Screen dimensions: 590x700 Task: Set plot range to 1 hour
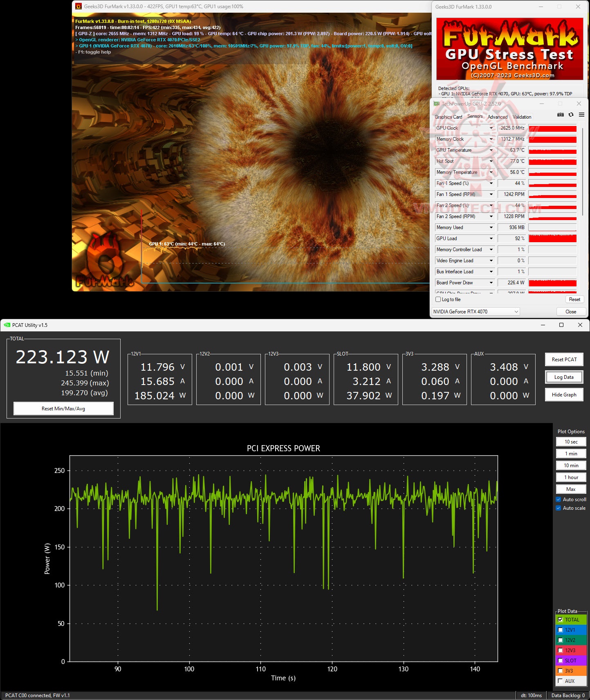(571, 477)
